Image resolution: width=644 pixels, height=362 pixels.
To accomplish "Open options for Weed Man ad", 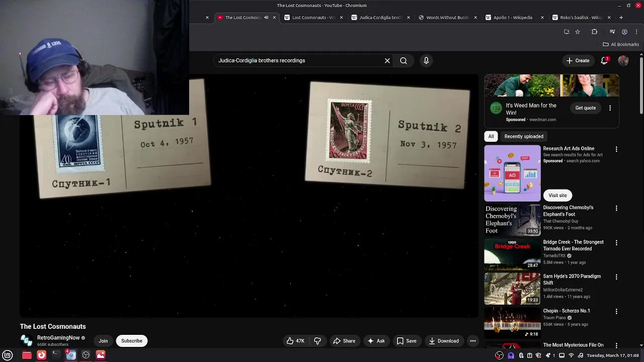I will 610,108.
